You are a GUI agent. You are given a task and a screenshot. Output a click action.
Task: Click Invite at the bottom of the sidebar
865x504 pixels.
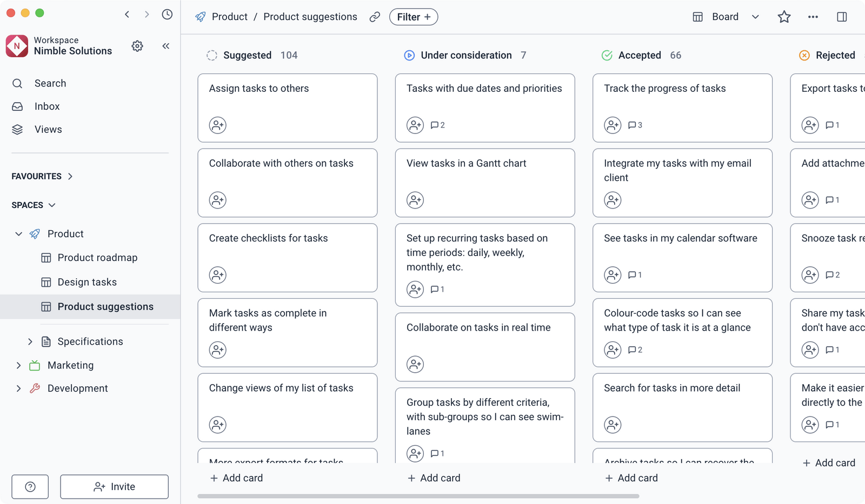114,486
